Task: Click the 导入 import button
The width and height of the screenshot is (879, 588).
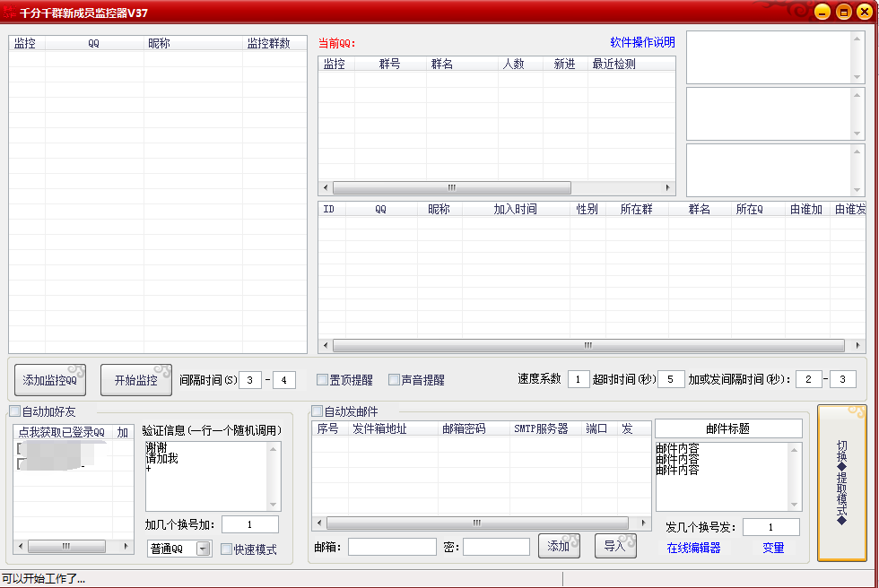Action: 615,546
